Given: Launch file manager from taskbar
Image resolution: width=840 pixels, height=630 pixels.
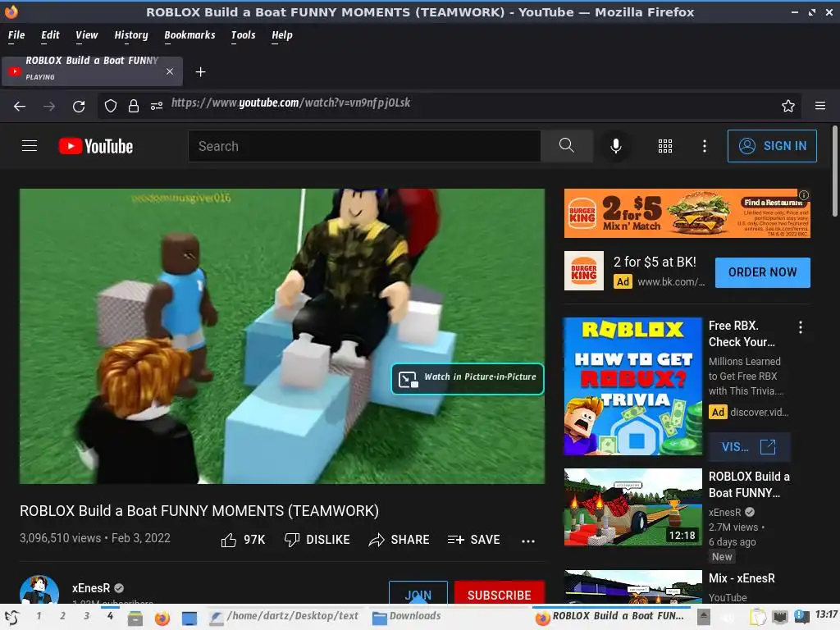Looking at the screenshot, I should click(x=135, y=619).
